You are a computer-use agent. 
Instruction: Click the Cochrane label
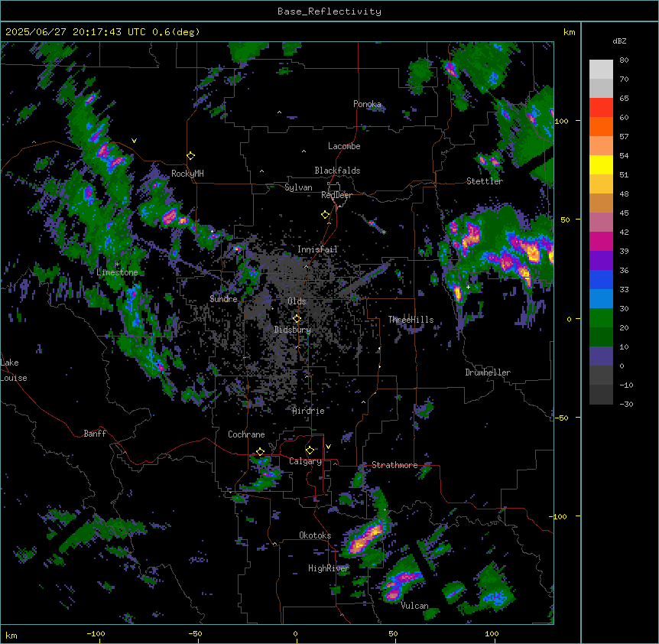(246, 434)
